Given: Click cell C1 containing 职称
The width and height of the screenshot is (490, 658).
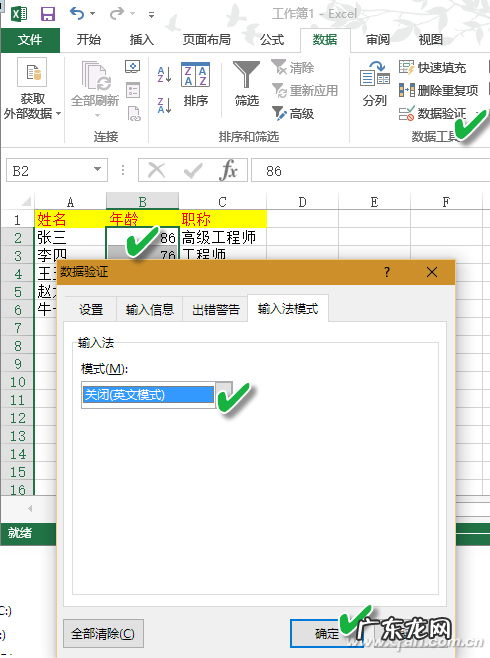Looking at the screenshot, I should click(222, 219).
